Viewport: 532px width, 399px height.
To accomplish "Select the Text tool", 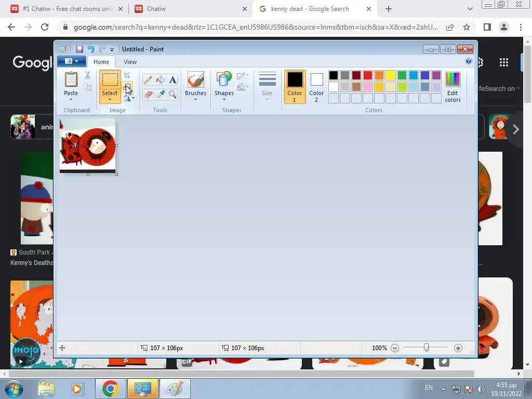I will pyautogui.click(x=172, y=79).
